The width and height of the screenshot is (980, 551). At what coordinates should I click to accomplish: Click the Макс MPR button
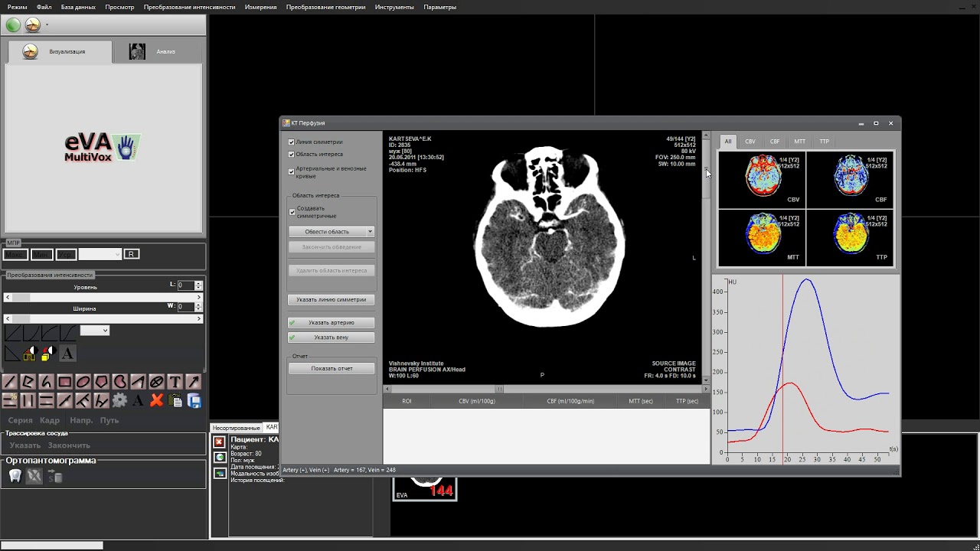[x=15, y=254]
